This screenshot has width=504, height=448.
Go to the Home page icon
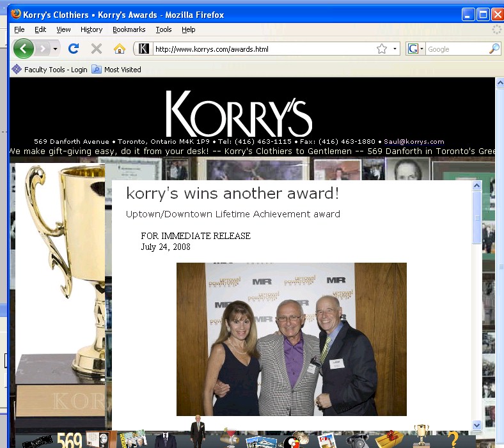pos(119,49)
